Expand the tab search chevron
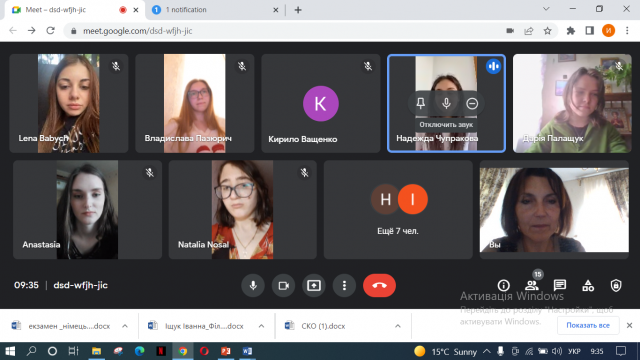640x360 pixels. click(546, 9)
